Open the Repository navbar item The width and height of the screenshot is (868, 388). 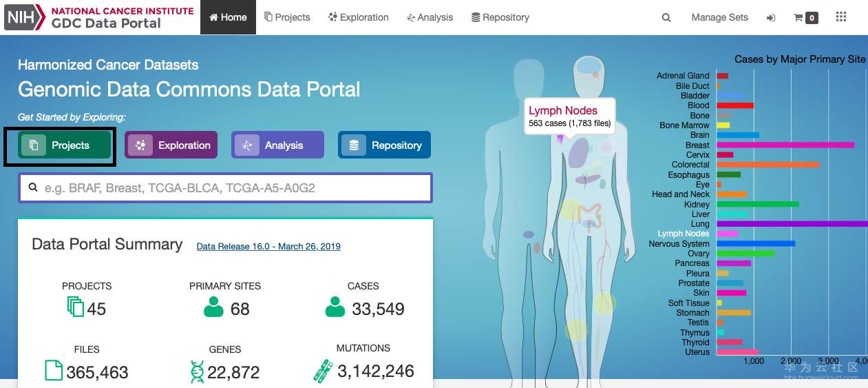pyautogui.click(x=500, y=17)
